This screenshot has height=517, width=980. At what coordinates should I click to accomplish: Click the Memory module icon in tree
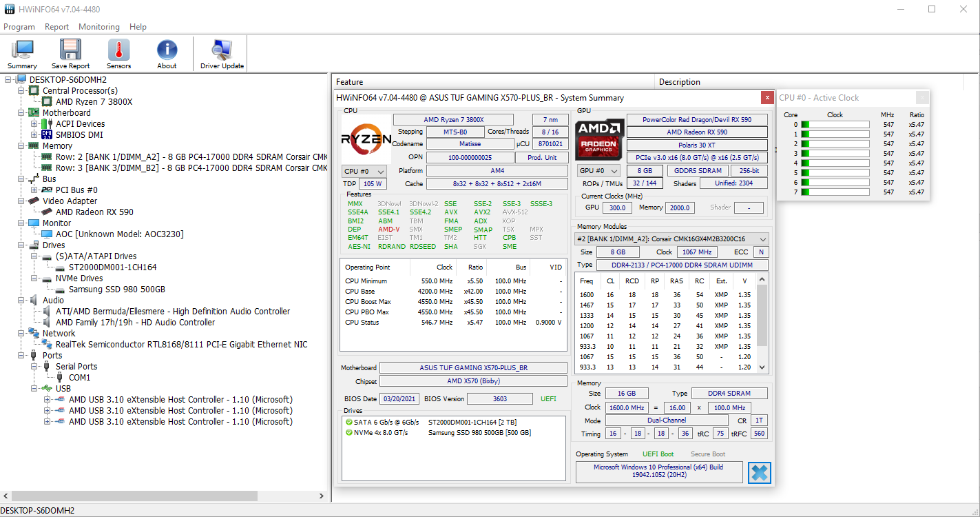[33, 145]
